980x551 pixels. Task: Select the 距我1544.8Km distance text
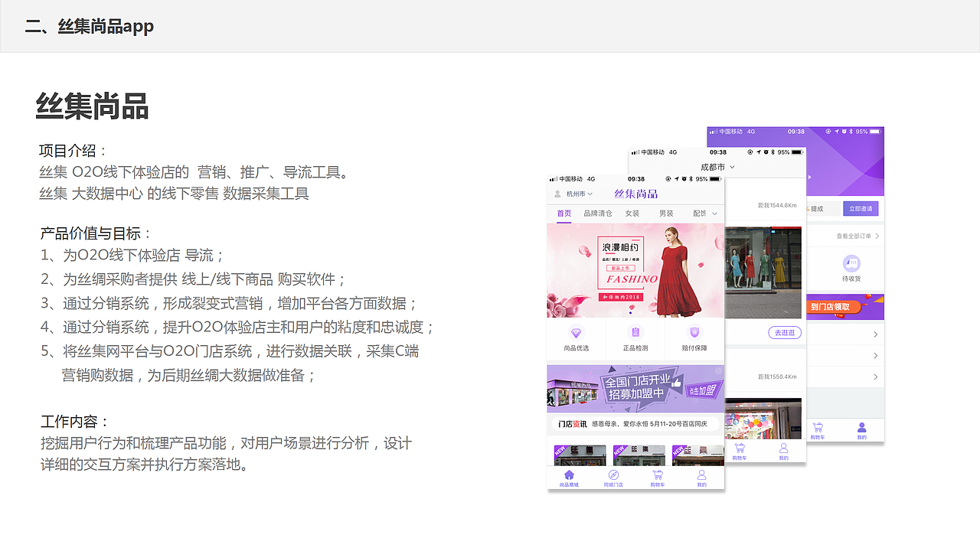click(x=777, y=205)
